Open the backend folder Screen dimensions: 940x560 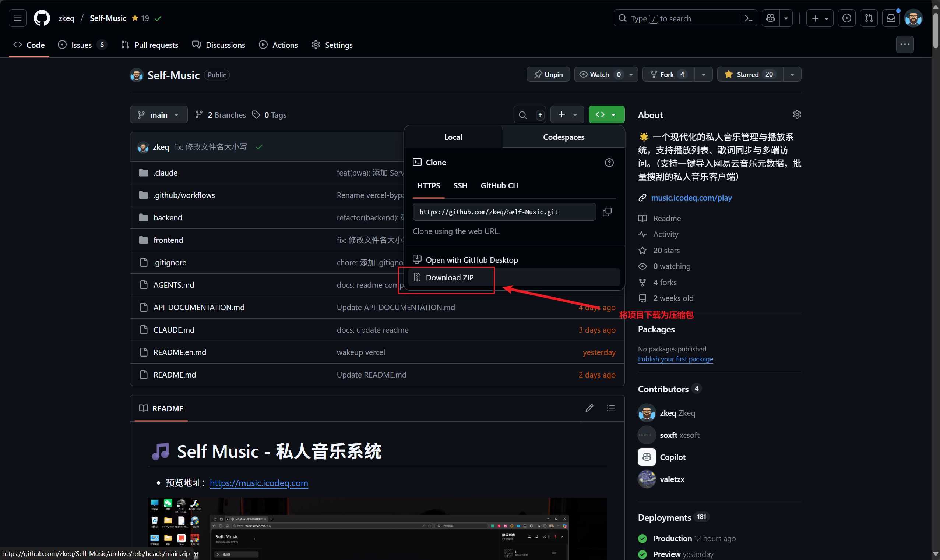168,217
